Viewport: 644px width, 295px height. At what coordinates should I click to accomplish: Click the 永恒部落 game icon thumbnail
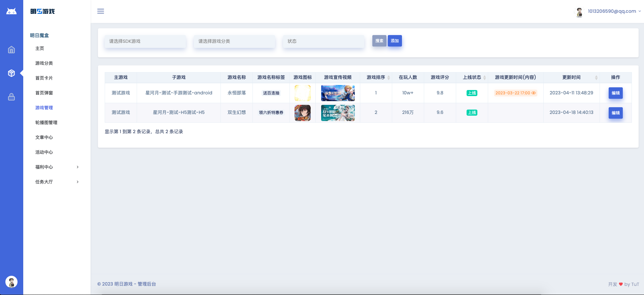[x=302, y=93]
